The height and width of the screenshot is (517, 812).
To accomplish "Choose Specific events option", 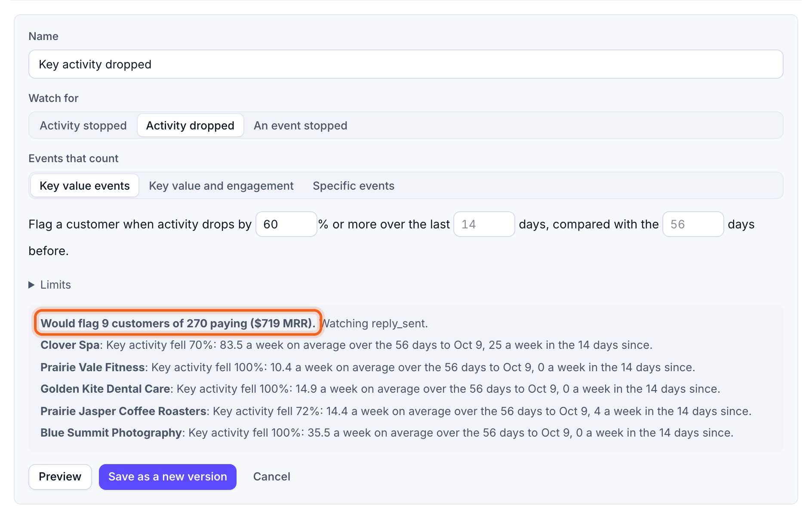I will [x=354, y=186].
